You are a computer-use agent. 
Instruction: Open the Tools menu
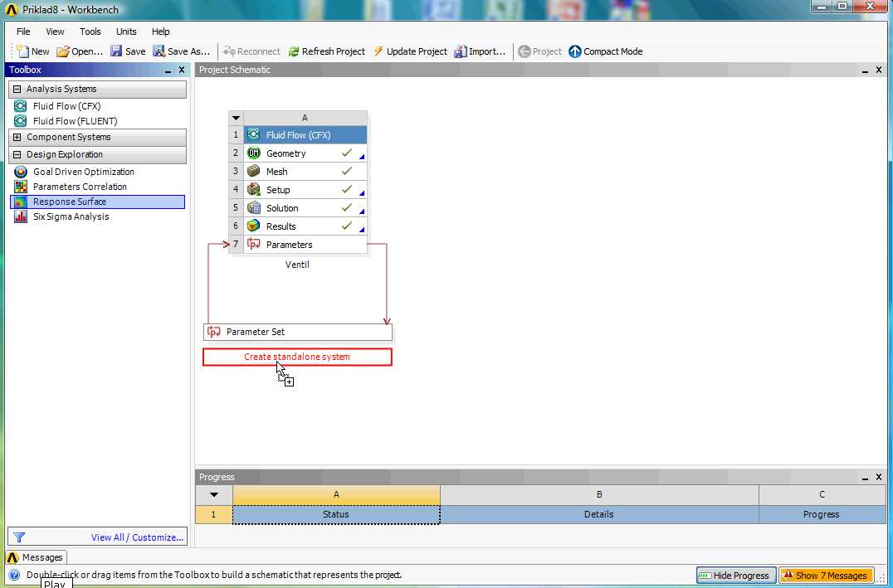coord(90,32)
